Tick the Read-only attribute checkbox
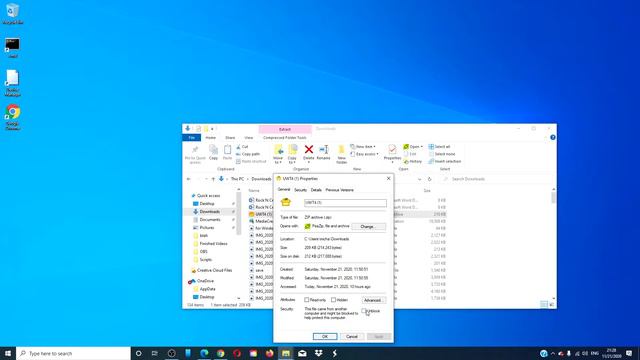This screenshot has width=640, height=360. coord(307,300)
